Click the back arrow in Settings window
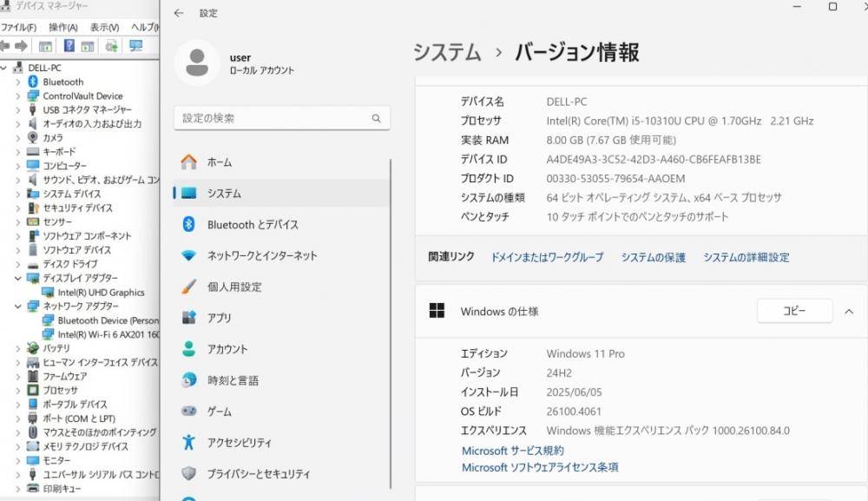 (x=178, y=13)
